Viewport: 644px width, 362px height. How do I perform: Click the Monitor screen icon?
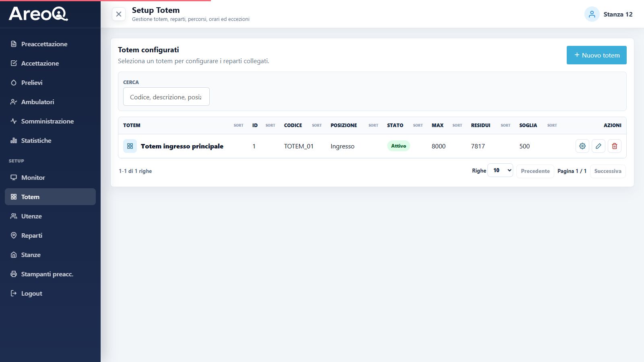point(14,177)
